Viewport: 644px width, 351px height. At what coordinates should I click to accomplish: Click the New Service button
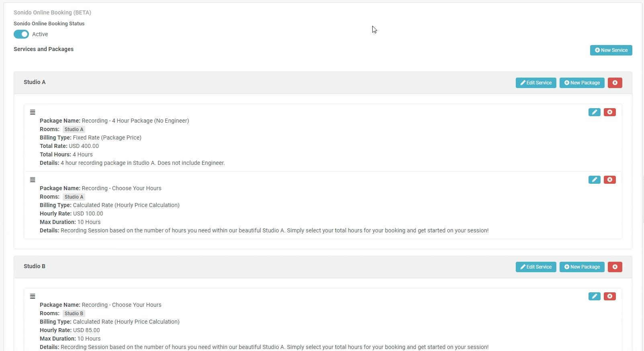pos(611,50)
